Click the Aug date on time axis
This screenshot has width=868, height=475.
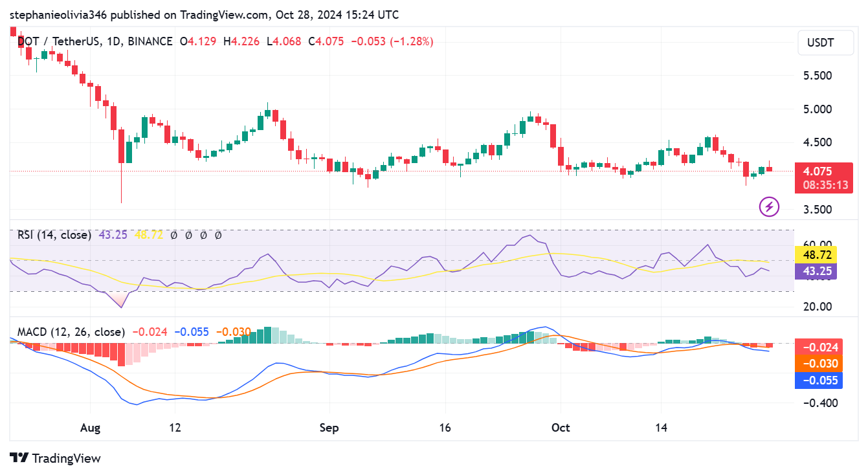coord(91,428)
